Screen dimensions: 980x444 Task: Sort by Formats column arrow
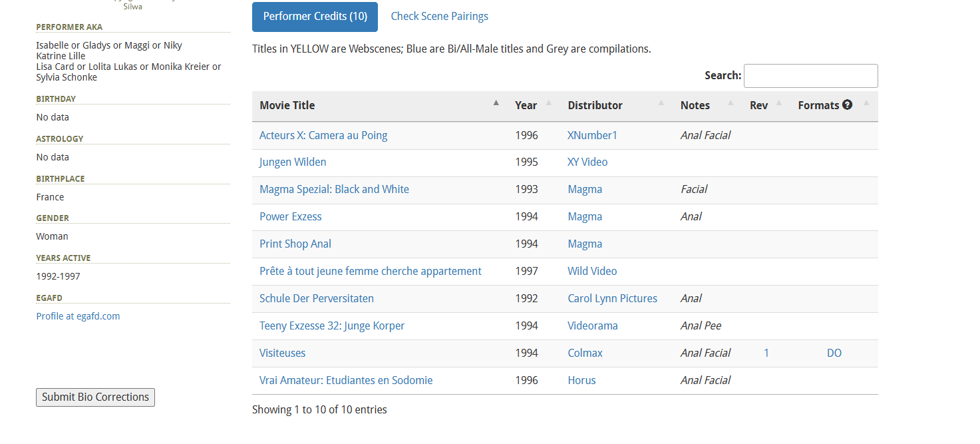point(866,103)
